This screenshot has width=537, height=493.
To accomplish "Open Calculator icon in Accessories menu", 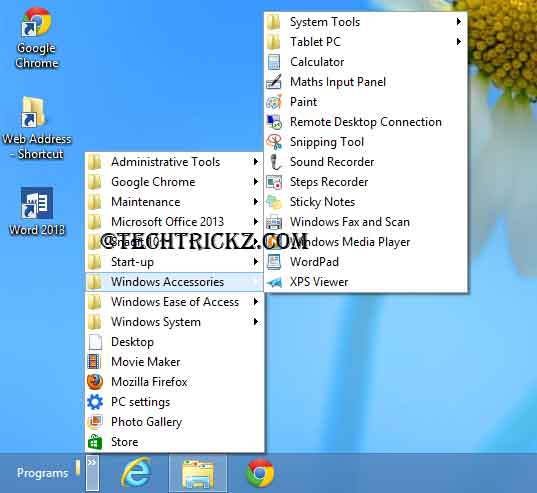I will pyautogui.click(x=274, y=62).
